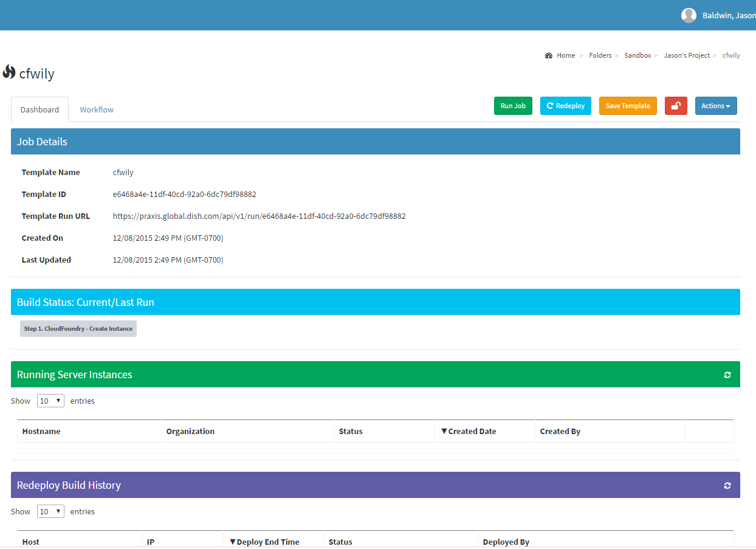Switch to the Workflow tab

coord(97,109)
